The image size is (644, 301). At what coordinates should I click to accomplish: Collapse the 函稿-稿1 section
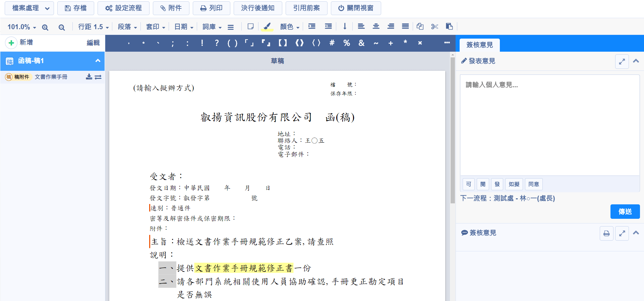(98, 61)
